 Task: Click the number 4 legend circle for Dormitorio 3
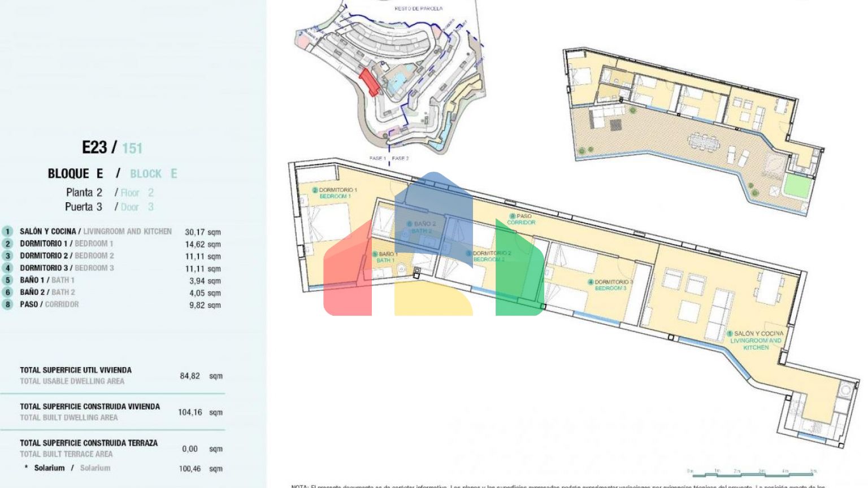(x=7, y=268)
